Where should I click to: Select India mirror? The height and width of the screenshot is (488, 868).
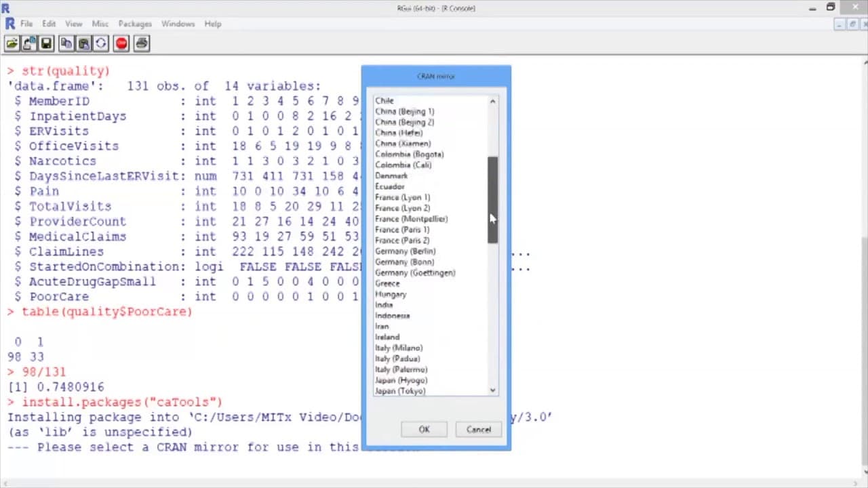click(384, 305)
